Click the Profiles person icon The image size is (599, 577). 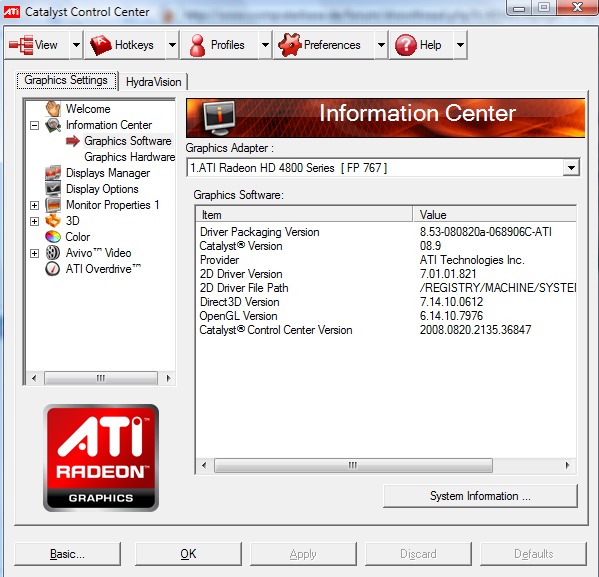tap(197, 45)
